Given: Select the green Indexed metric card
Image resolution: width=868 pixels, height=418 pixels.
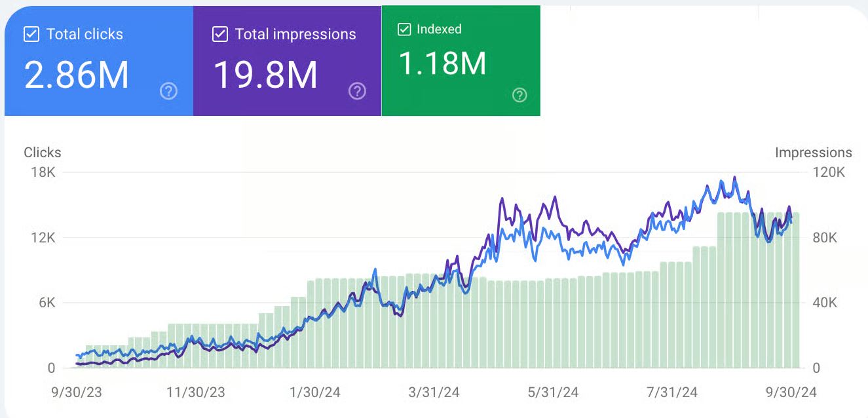Looking at the screenshot, I should click(461, 59).
